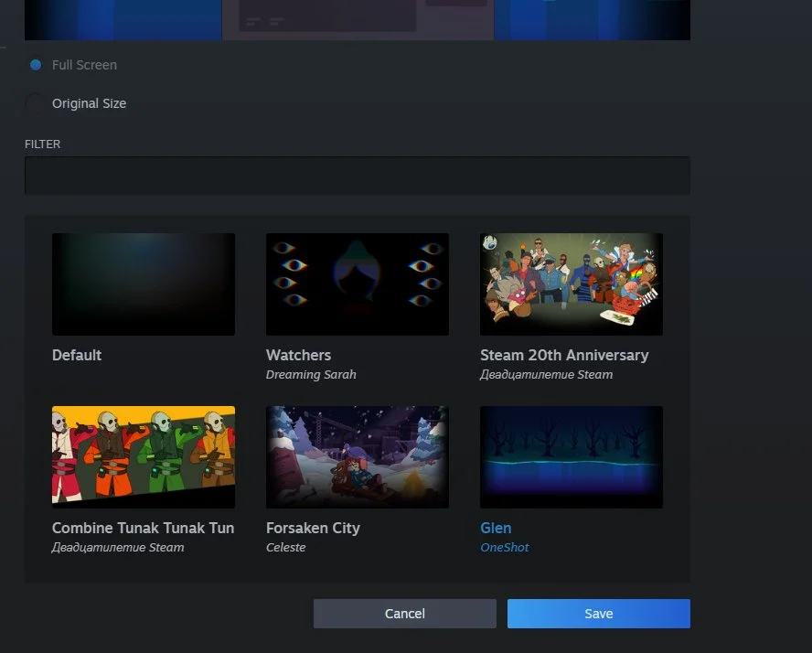Screen dimensions: 812x653
Task: Select the Full Screen radio button
Action: click(x=36, y=65)
